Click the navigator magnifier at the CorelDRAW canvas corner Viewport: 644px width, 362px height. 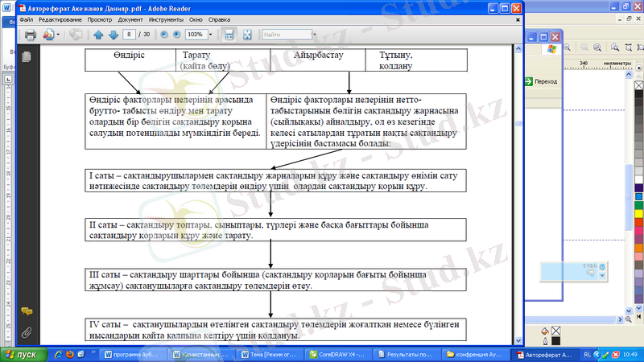click(x=629, y=319)
